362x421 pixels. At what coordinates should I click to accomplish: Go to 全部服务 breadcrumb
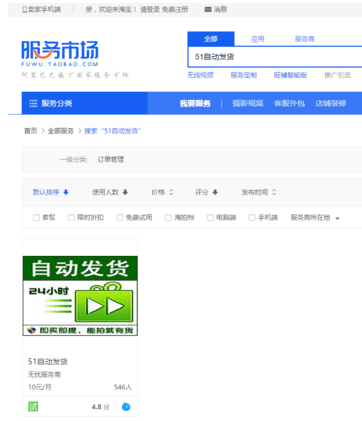point(61,131)
